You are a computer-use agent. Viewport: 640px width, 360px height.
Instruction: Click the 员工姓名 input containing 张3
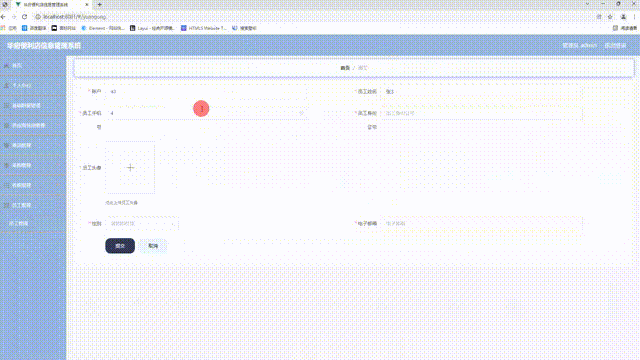coord(482,91)
